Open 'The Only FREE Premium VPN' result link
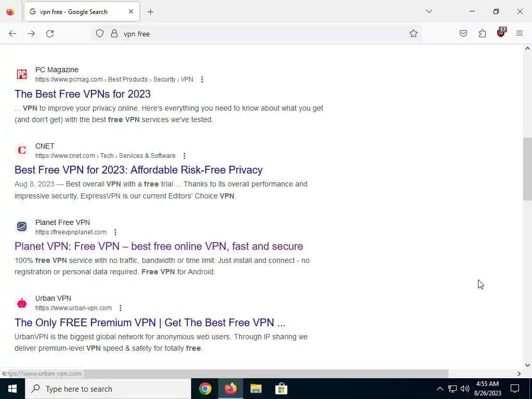 (x=150, y=323)
